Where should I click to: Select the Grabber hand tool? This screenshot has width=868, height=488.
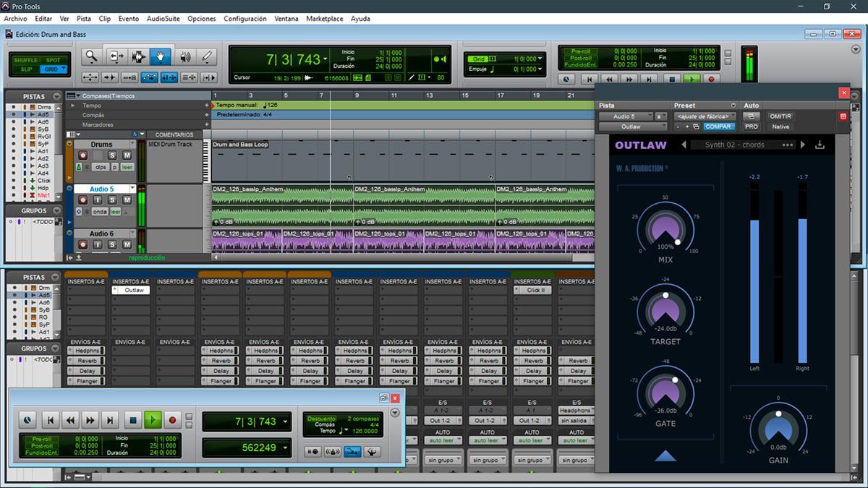click(x=160, y=56)
